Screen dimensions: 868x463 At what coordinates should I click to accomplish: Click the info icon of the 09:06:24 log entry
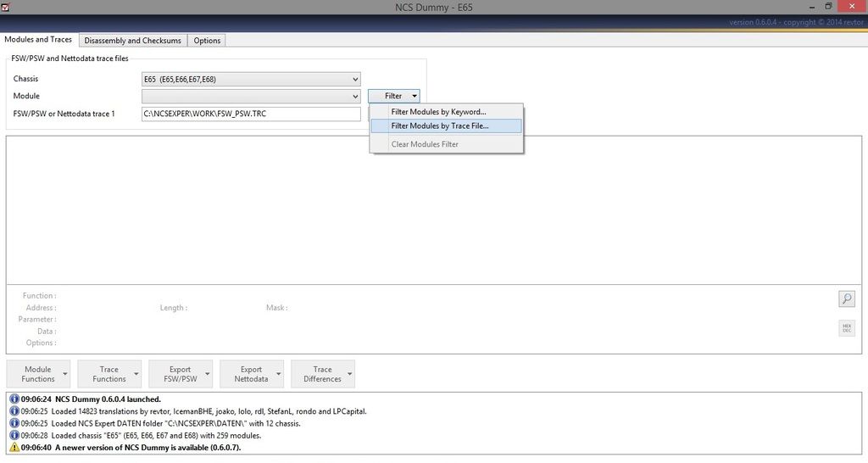[14, 399]
